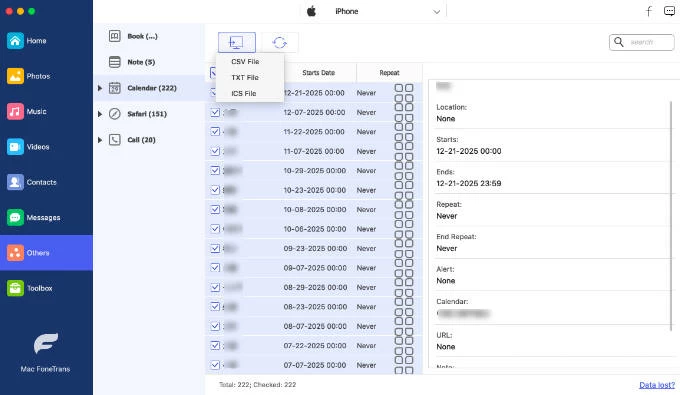Select the Others section icon
The height and width of the screenshot is (395, 680).
[15, 253]
